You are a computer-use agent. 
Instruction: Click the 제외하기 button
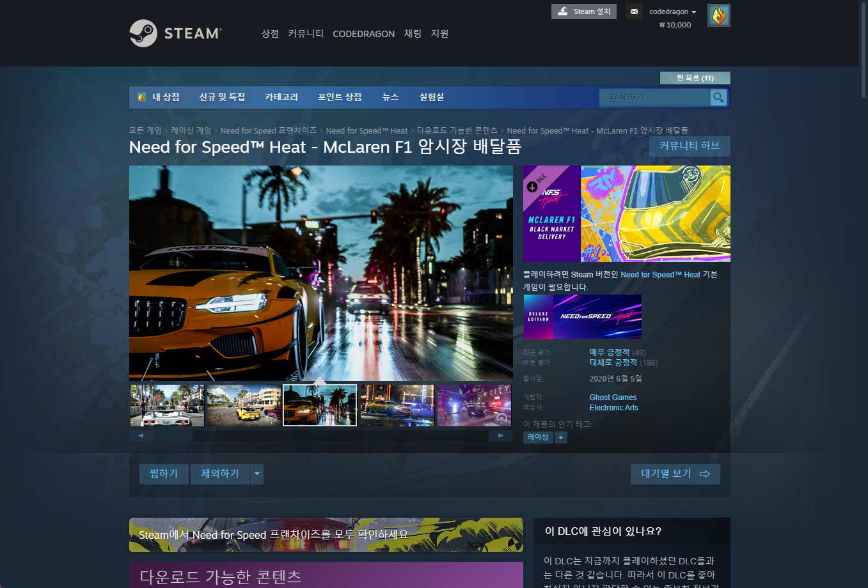tap(220, 474)
